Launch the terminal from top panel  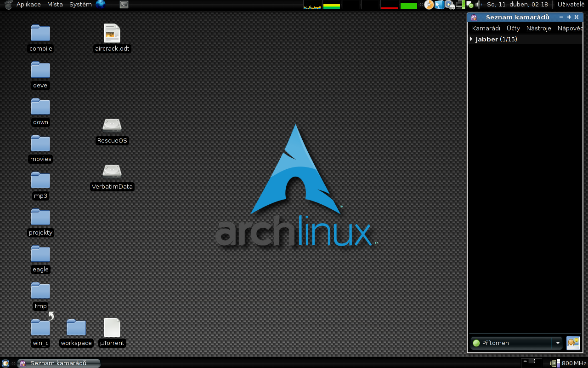[124, 5]
